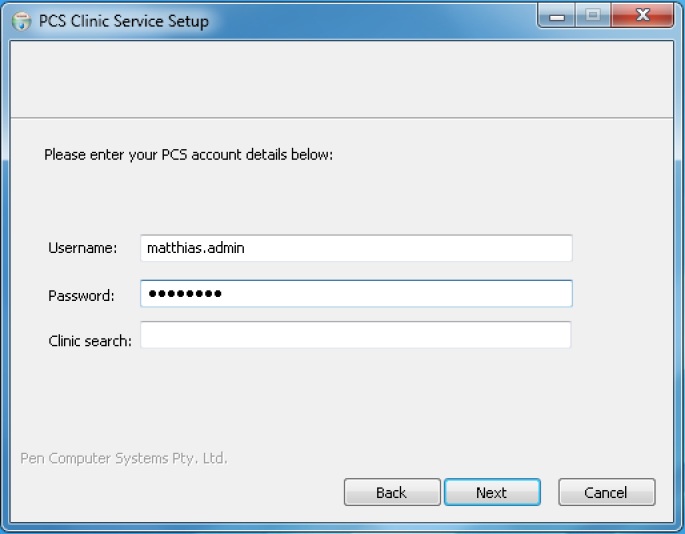This screenshot has height=534, width=685.
Task: Click empty space right of text in Username field
Action: pos(406,248)
